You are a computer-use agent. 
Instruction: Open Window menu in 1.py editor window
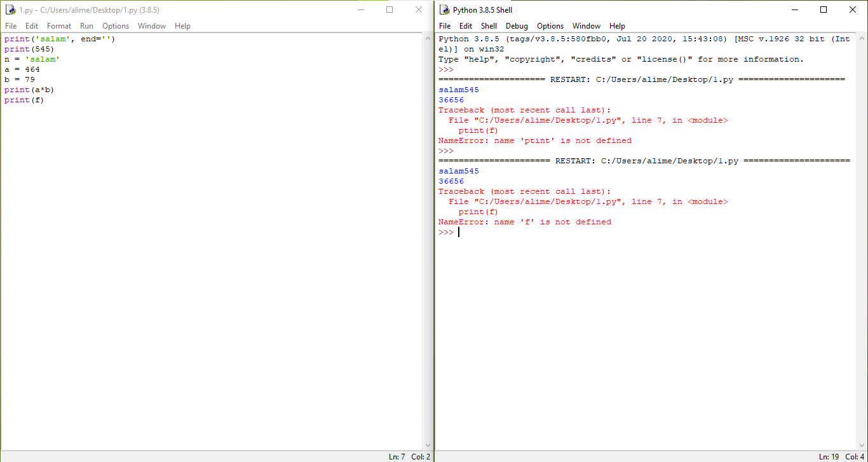click(x=152, y=26)
